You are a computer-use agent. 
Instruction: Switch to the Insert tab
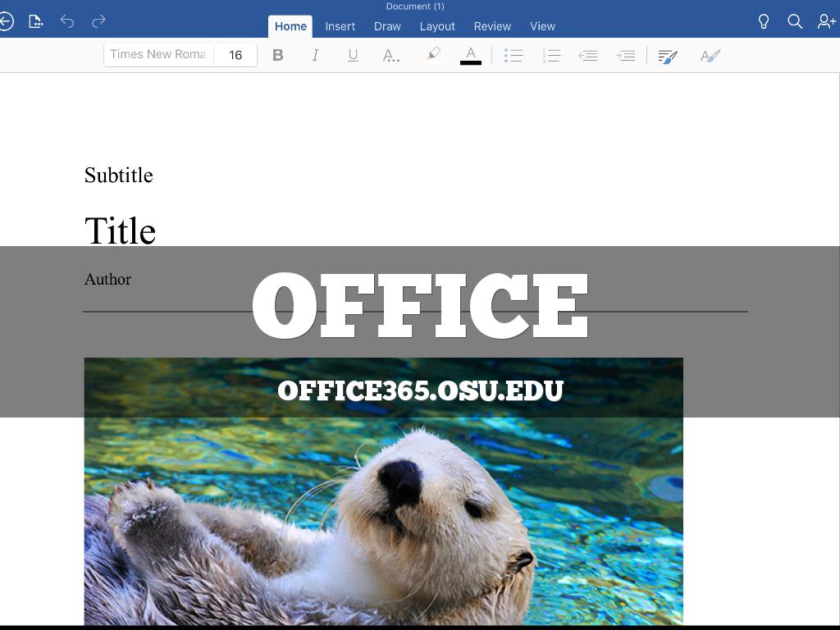(340, 26)
